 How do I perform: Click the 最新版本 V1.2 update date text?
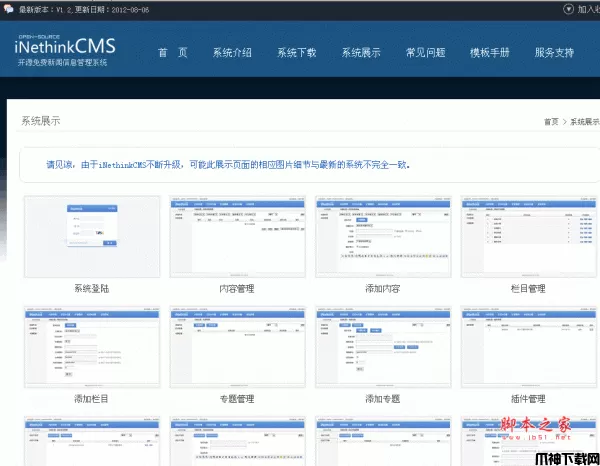click(x=84, y=10)
